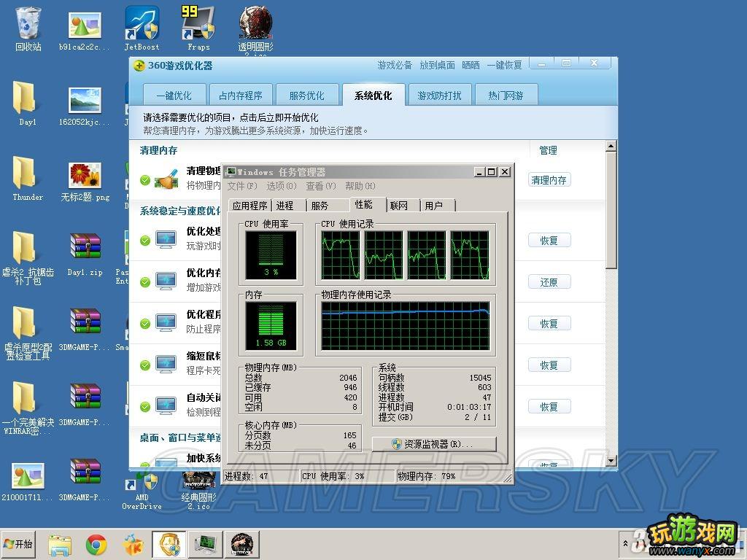Open the 热门网游 tab

click(x=506, y=96)
